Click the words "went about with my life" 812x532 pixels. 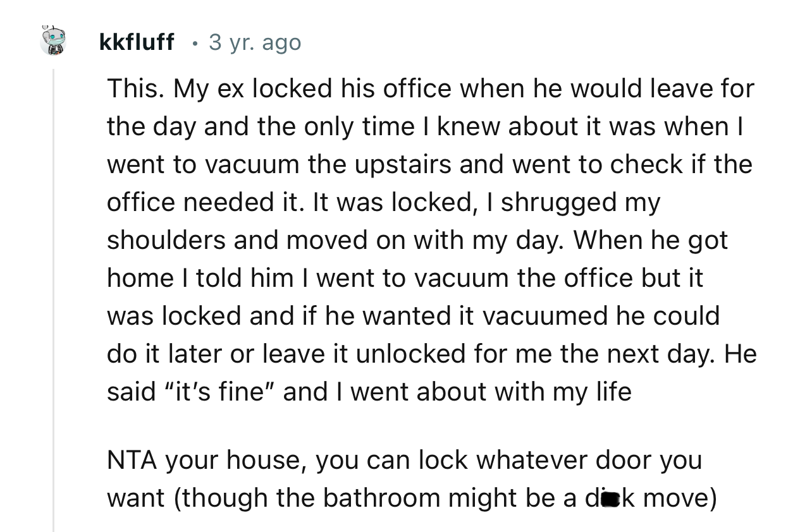491,392
